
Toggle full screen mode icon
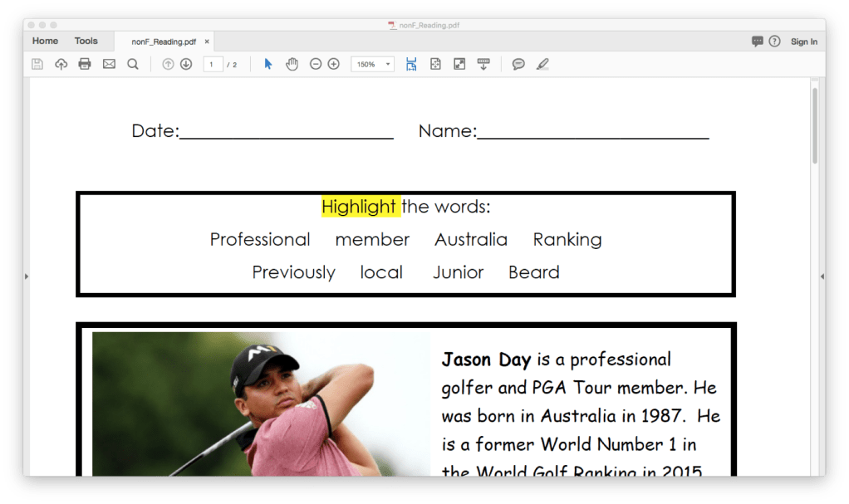tap(459, 64)
